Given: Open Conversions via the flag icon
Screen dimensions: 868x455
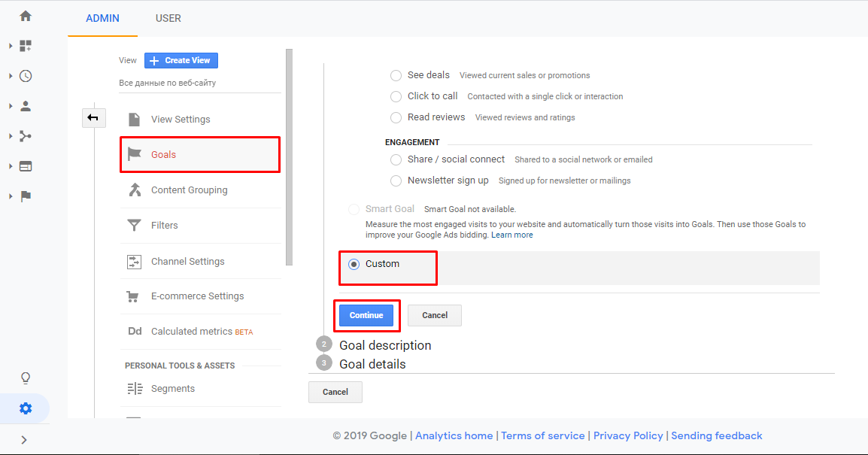Looking at the screenshot, I should click(x=25, y=196).
